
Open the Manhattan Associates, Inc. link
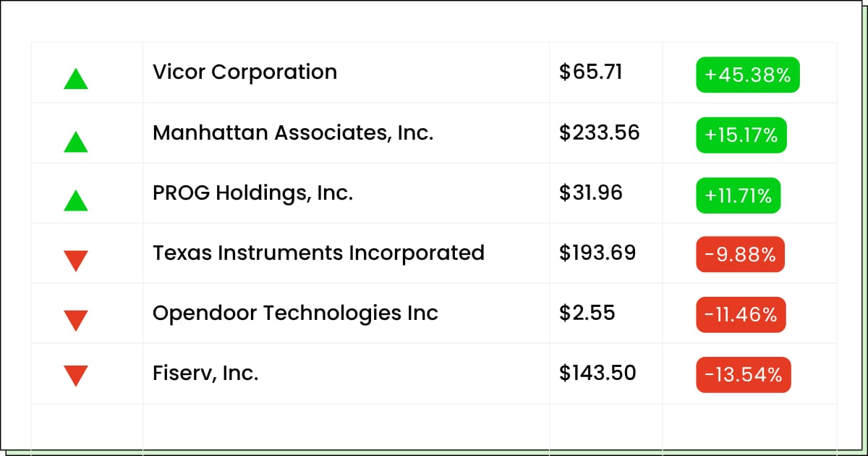click(x=293, y=133)
